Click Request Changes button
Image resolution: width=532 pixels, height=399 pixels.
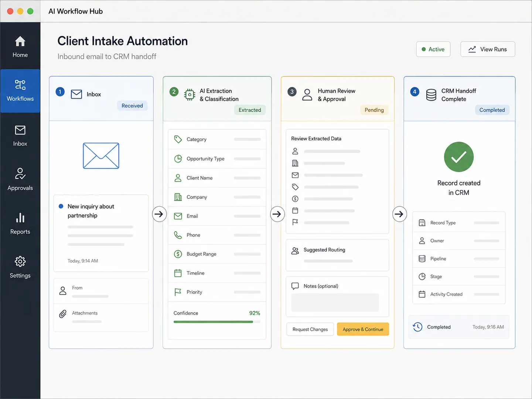[x=310, y=329]
